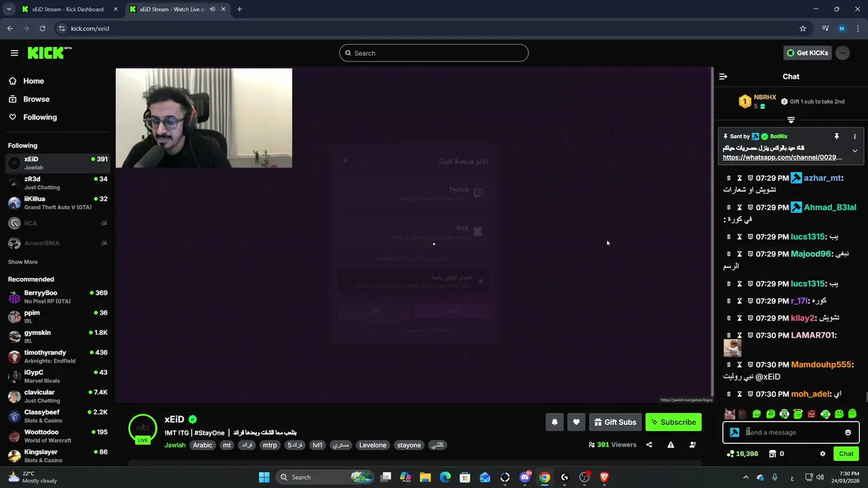
Task: Expand the pinned message chevron
Action: point(854,150)
